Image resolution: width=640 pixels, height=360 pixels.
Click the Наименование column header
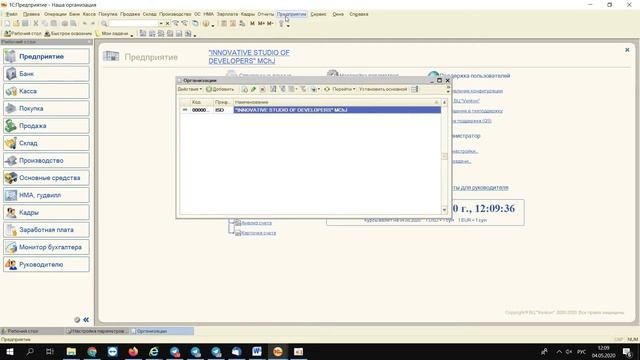click(x=337, y=102)
